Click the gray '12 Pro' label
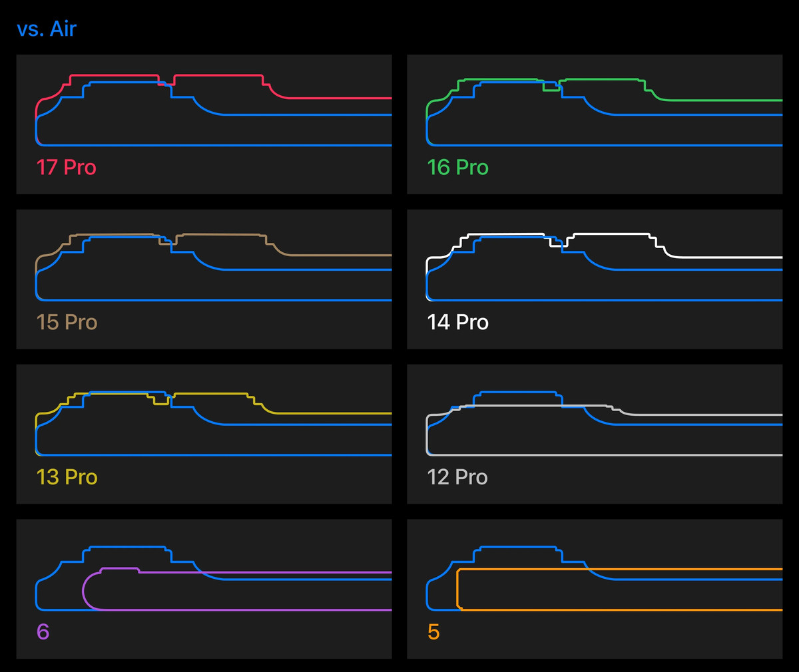The image size is (799, 672). (x=457, y=477)
